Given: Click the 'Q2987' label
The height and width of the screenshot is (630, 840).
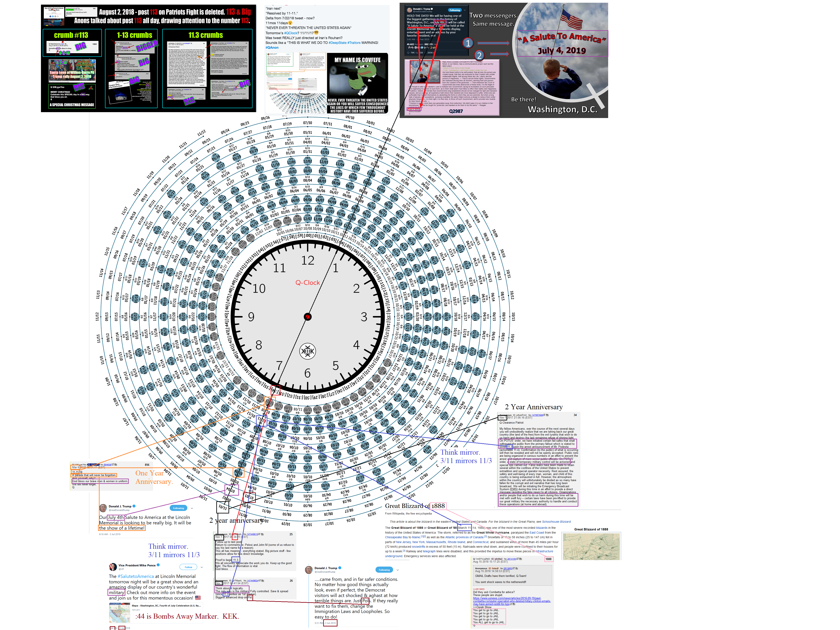Looking at the screenshot, I should point(456,111).
